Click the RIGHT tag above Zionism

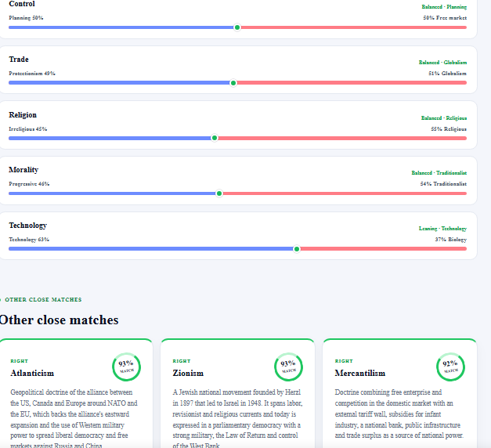point(182,361)
